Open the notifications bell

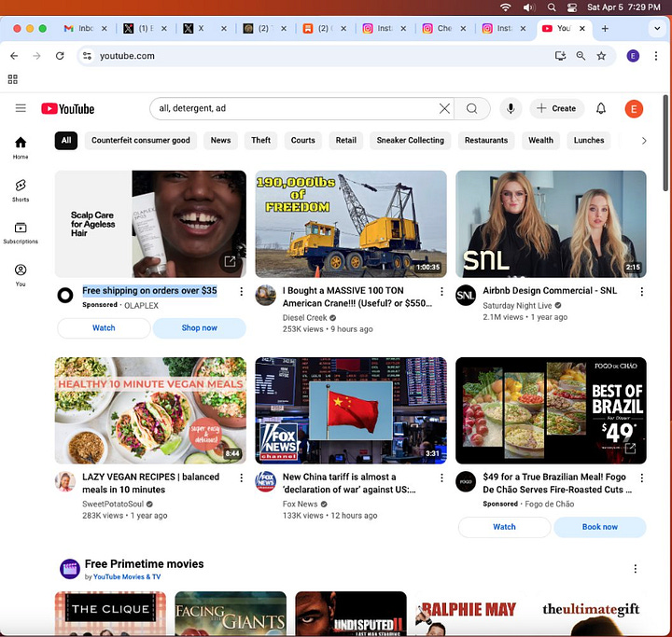tap(601, 108)
